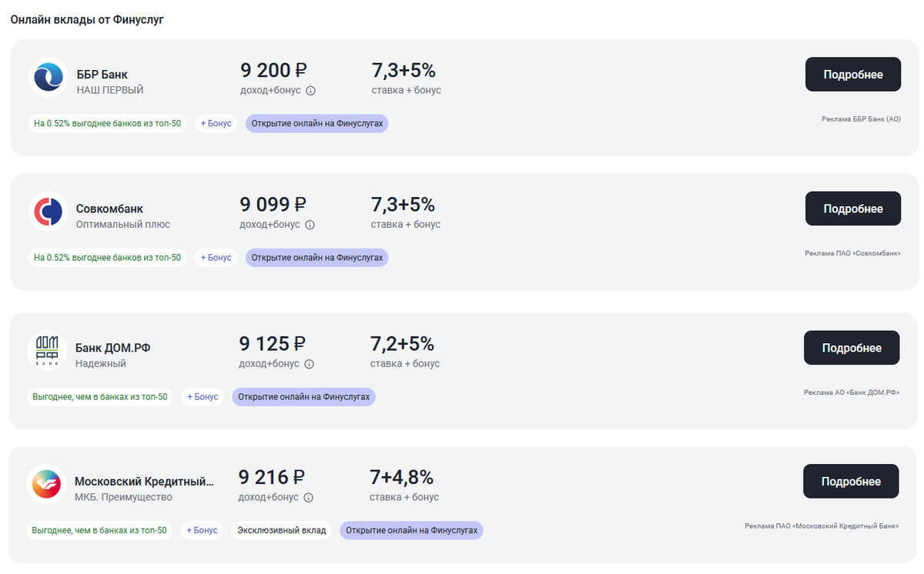The height and width of the screenshot is (574, 924).
Task: Click 'Открытие онлайн на Финуслугах' tag on МКБ
Action: click(x=412, y=530)
